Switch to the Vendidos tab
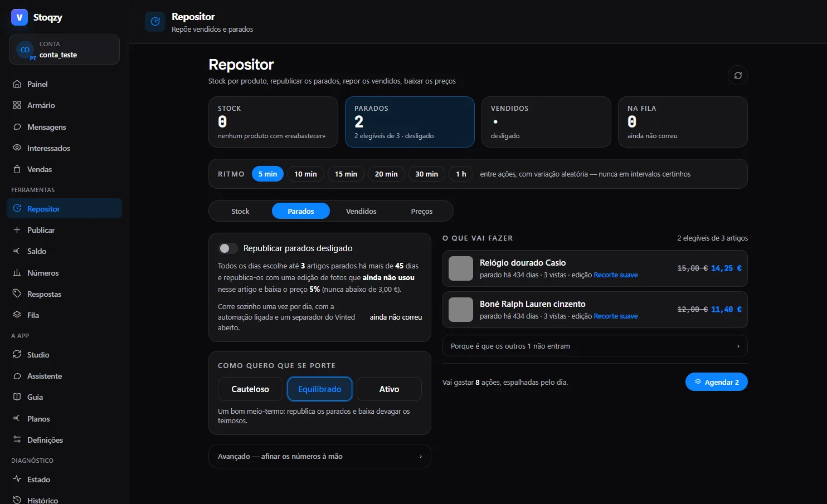The image size is (827, 504). pyautogui.click(x=361, y=211)
